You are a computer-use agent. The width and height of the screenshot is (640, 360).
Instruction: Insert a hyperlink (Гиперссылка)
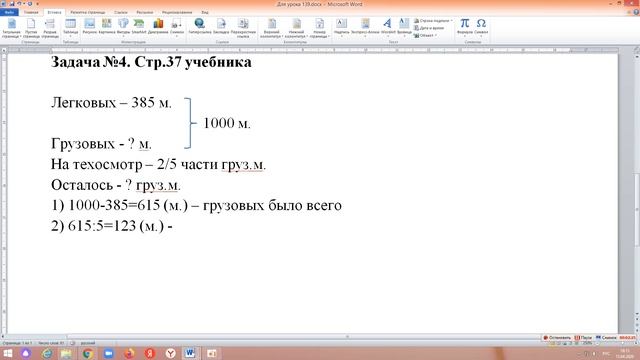[200, 26]
